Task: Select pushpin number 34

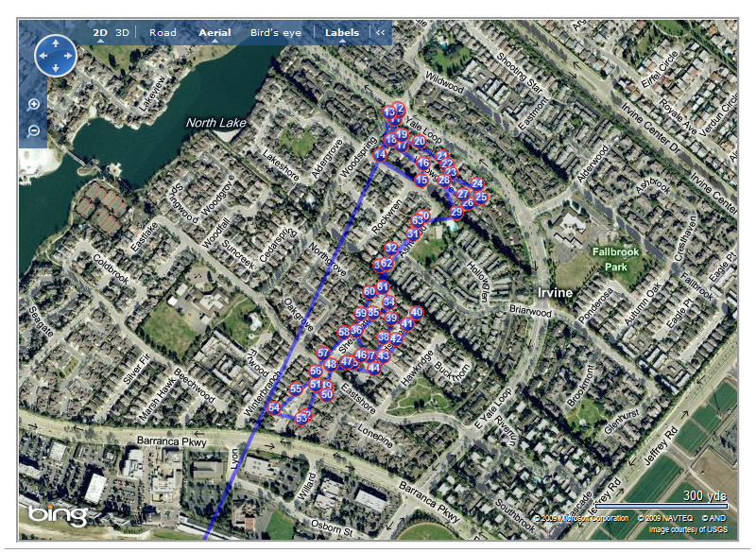Action: pyautogui.click(x=389, y=302)
